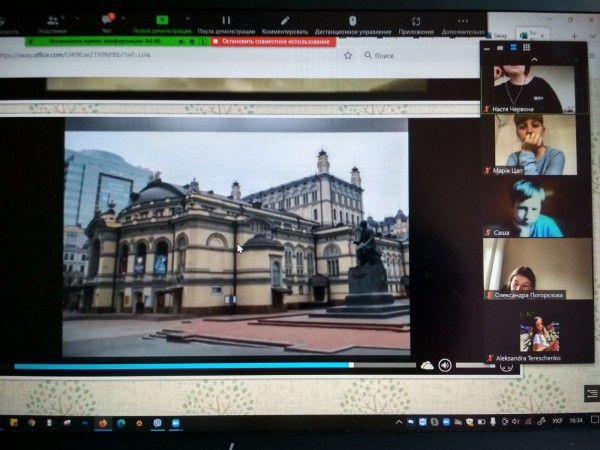
Task: Open the Sway navigation list icon
Action: point(592,393)
